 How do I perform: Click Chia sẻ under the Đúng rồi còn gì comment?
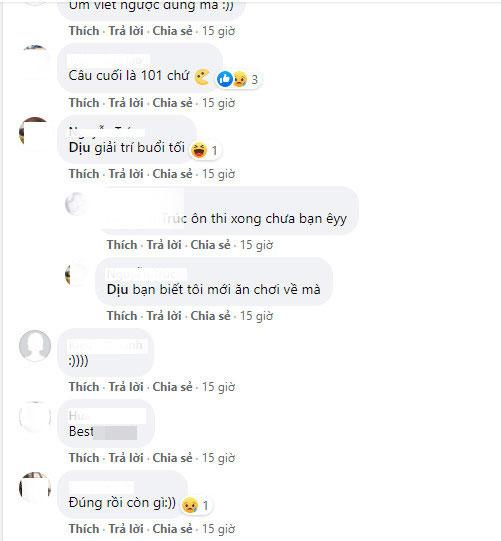172,528
